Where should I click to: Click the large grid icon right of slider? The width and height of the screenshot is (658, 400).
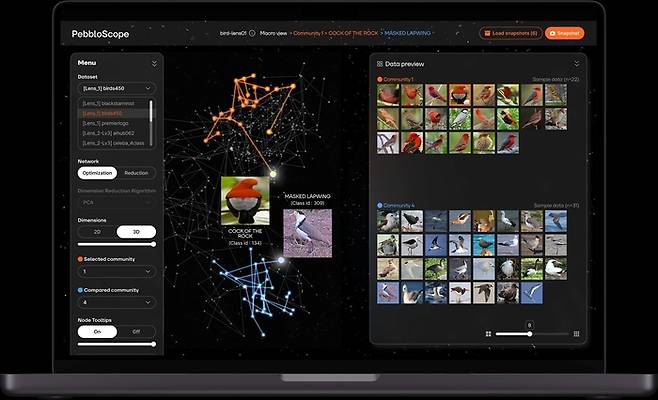tap(576, 334)
